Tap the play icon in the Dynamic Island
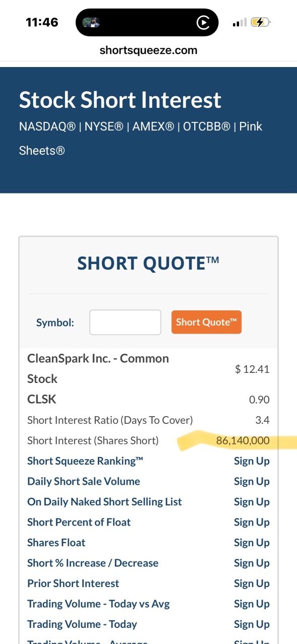This screenshot has height=644, width=297. click(203, 23)
